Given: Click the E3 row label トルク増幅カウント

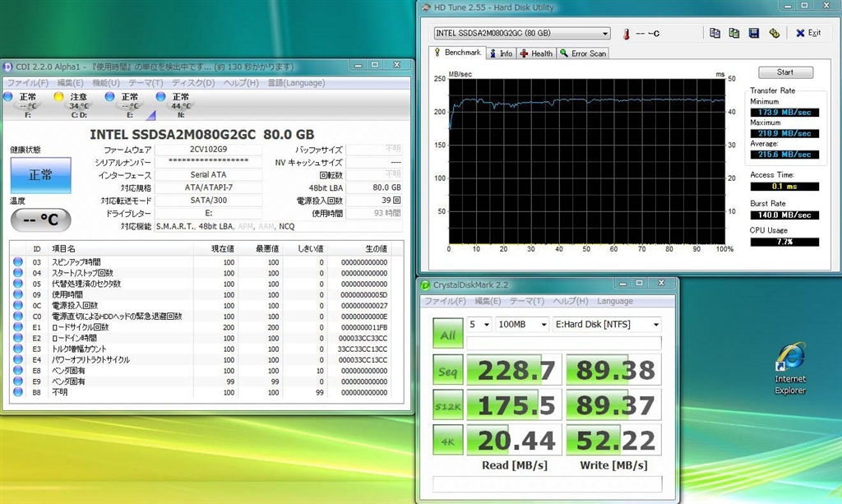Looking at the screenshot, I should point(78,349).
